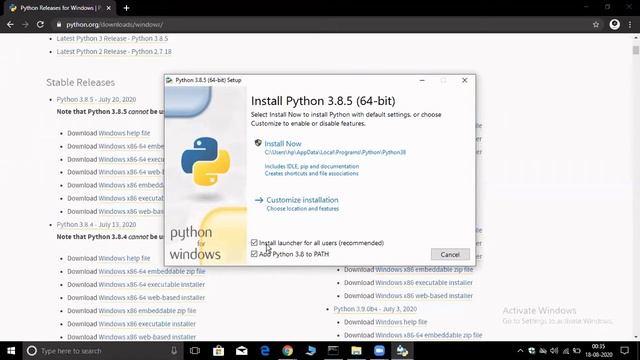Open volume control in system tray
640x360 pixels.
coord(554,351)
